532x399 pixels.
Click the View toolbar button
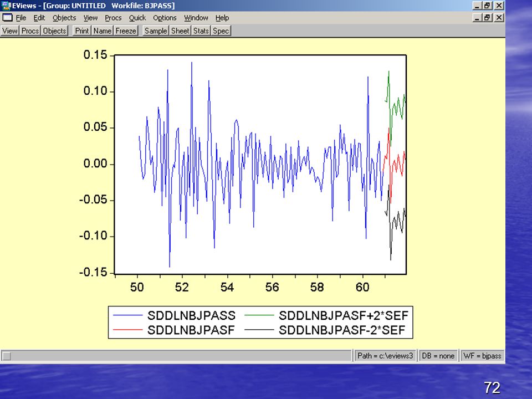10,31
